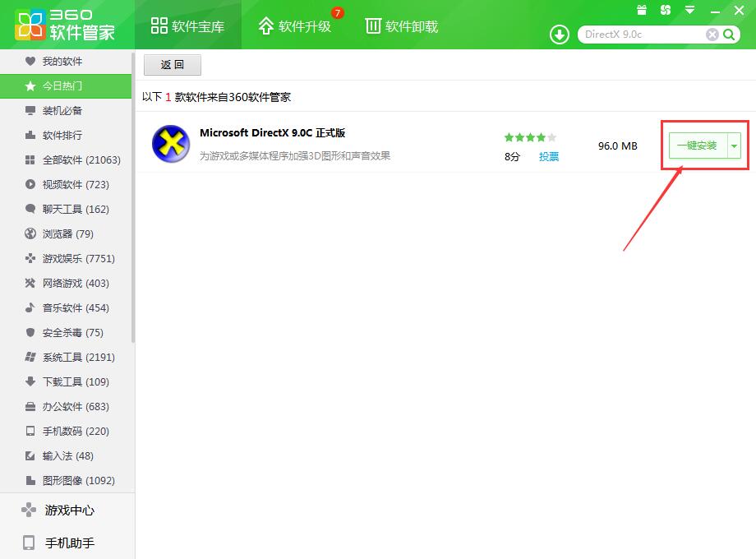
Task: Click the 网络游戏 crossed swords icon
Action: (x=30, y=283)
